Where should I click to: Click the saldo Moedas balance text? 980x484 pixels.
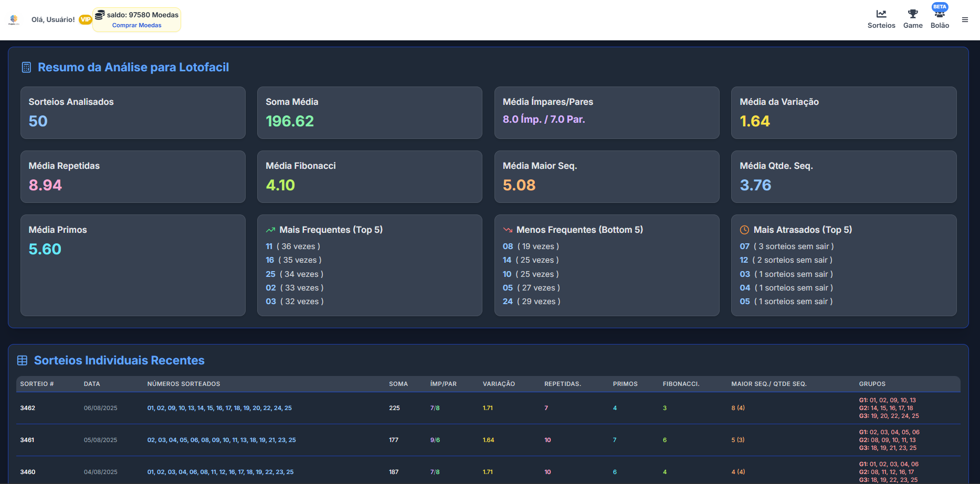[x=143, y=15]
